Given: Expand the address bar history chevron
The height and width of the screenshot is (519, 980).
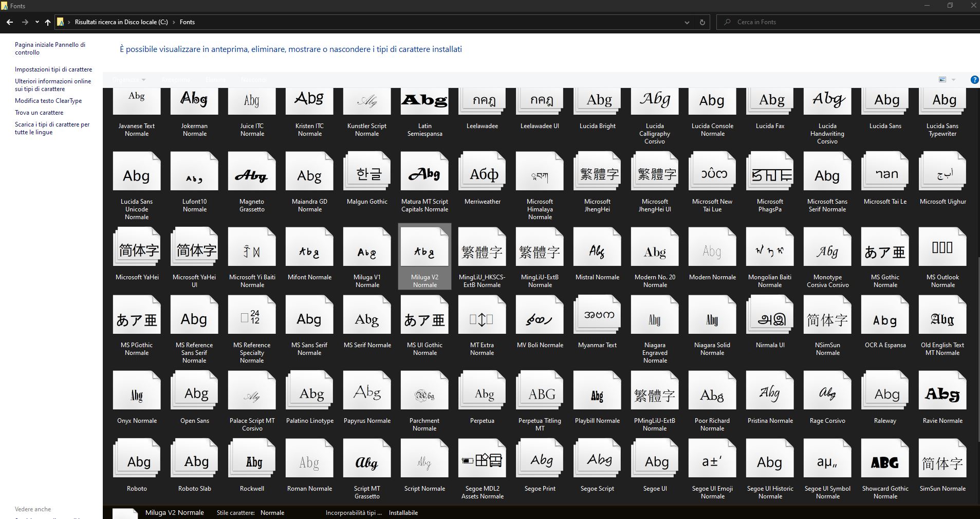Looking at the screenshot, I should coord(687,22).
